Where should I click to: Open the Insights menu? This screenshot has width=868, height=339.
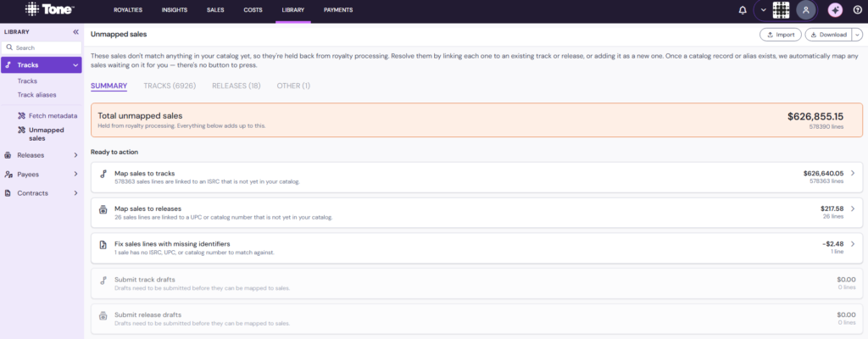[x=175, y=10]
